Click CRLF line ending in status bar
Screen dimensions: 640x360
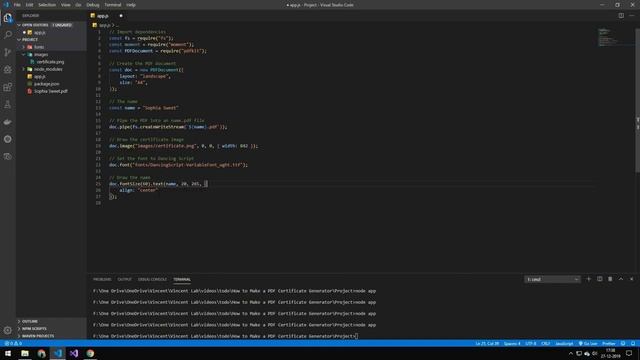click(545, 344)
